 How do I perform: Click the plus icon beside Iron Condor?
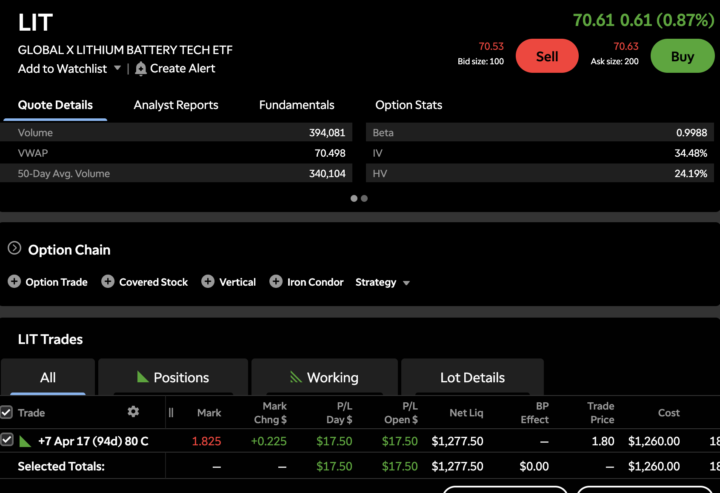tap(277, 282)
